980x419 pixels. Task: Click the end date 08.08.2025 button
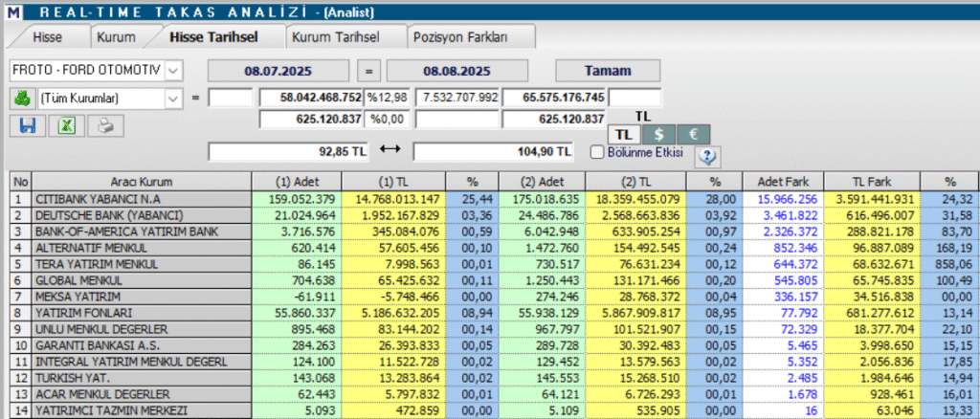[x=457, y=70]
